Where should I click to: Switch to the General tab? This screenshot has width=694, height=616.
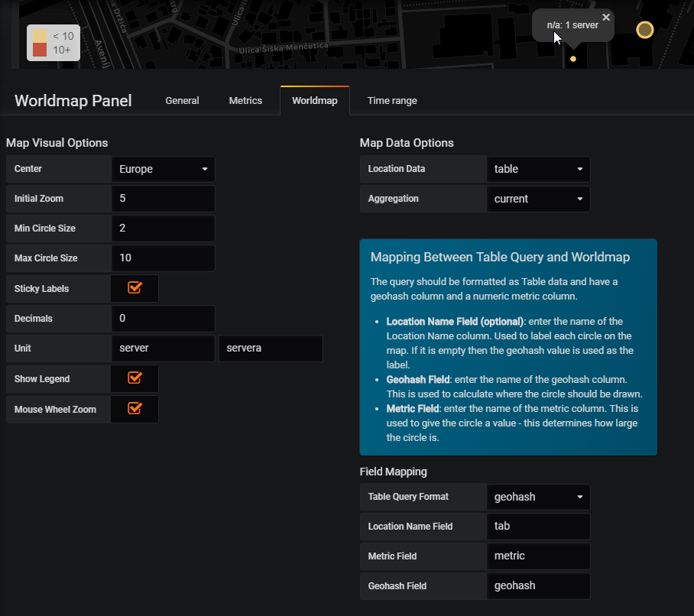coord(182,100)
